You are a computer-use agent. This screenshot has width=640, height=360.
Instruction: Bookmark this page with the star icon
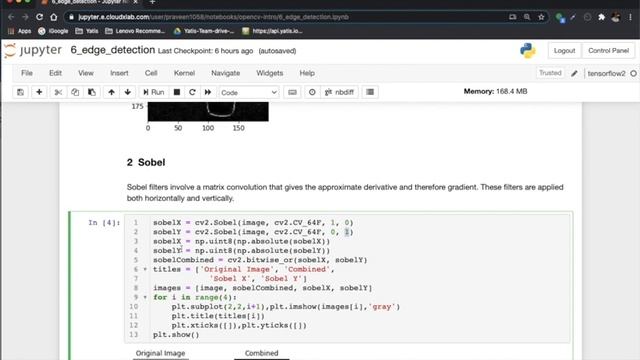pyautogui.click(x=541, y=17)
